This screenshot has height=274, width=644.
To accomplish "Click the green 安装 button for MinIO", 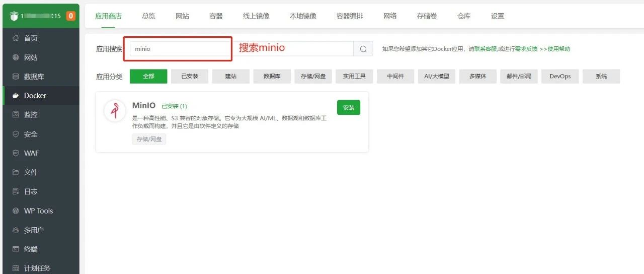I will [x=349, y=107].
